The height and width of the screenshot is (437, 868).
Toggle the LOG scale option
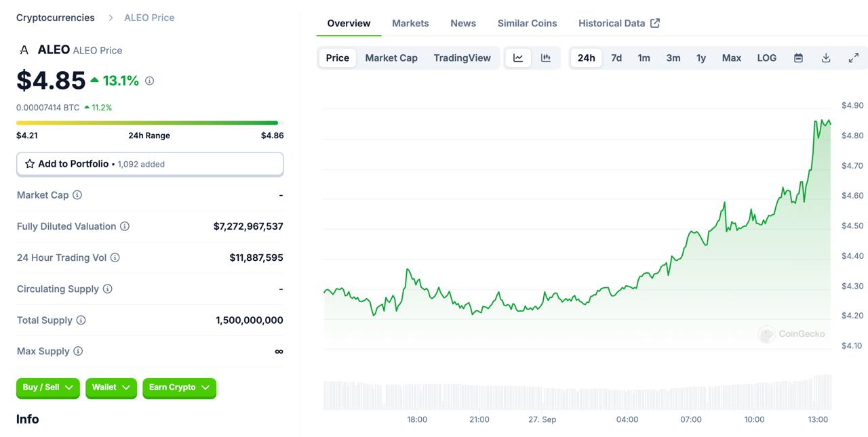point(767,58)
